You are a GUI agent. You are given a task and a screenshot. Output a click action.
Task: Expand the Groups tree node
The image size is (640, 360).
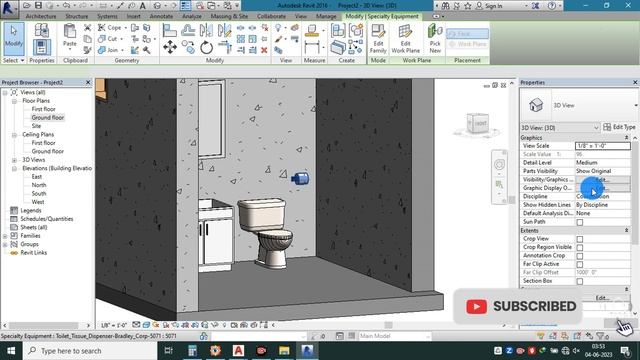tap(5, 244)
